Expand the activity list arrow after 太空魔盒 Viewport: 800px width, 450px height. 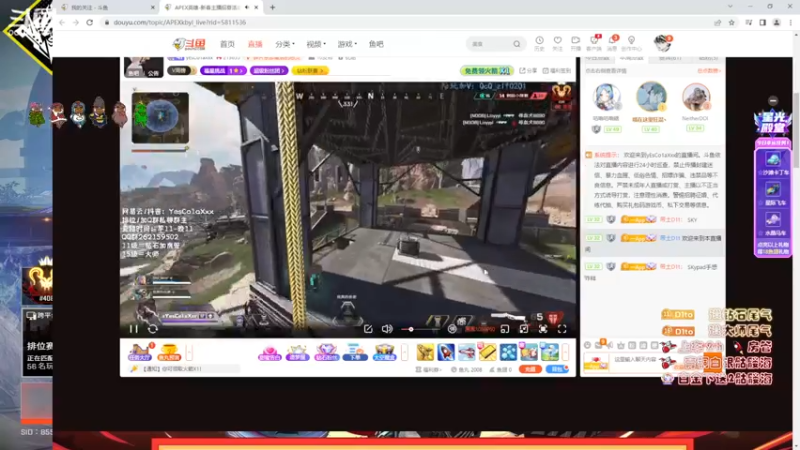tap(405, 352)
